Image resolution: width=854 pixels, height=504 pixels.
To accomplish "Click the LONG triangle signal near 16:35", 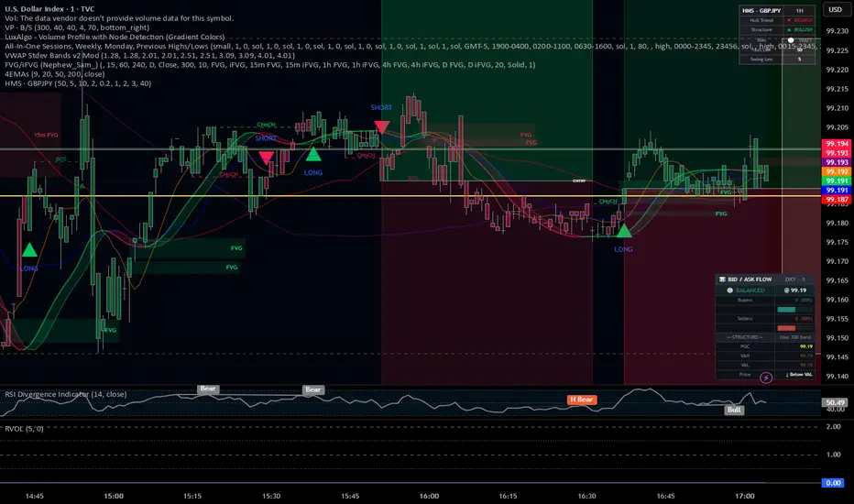I will (624, 231).
